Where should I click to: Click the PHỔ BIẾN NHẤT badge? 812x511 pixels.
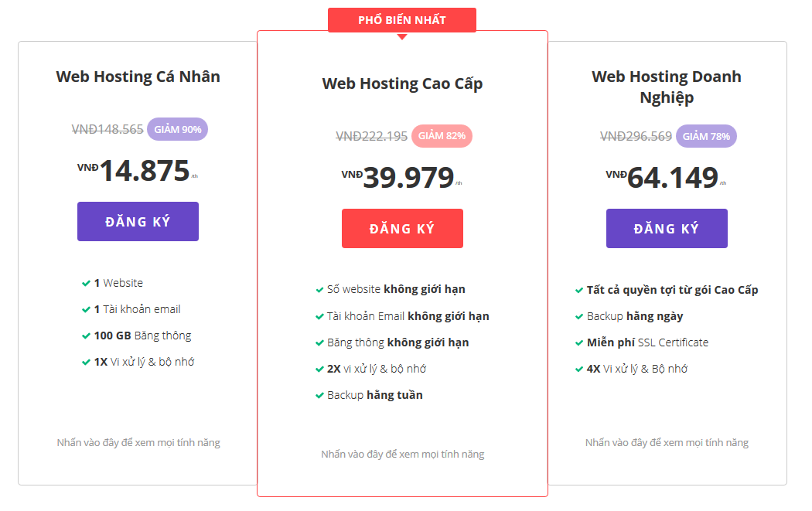[402, 20]
